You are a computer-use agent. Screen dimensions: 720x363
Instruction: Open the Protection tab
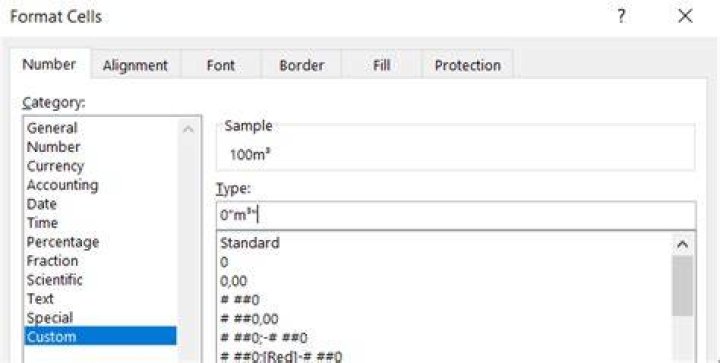pos(467,65)
